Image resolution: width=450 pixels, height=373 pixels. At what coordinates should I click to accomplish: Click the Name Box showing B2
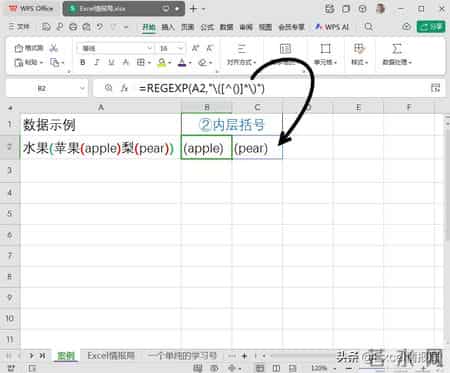pos(42,88)
